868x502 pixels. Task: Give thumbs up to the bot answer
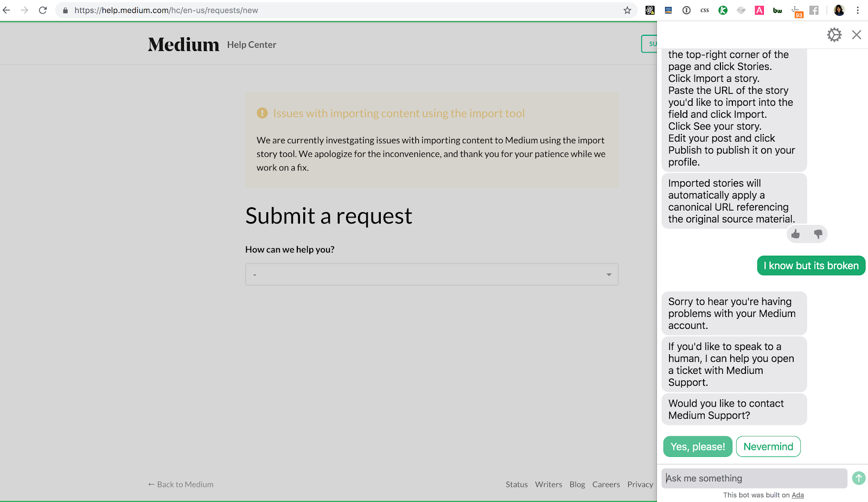tap(795, 234)
